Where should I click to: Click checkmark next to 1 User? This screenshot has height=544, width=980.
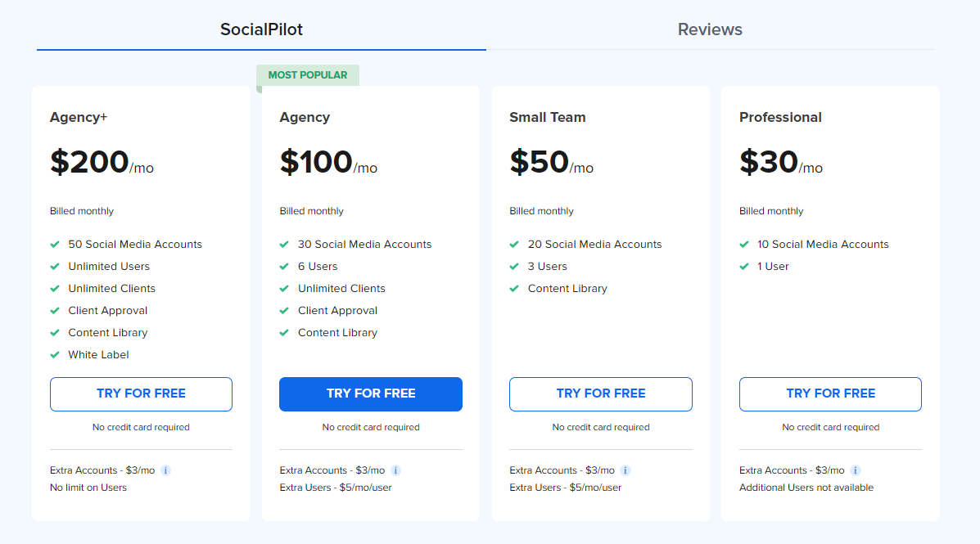point(744,267)
